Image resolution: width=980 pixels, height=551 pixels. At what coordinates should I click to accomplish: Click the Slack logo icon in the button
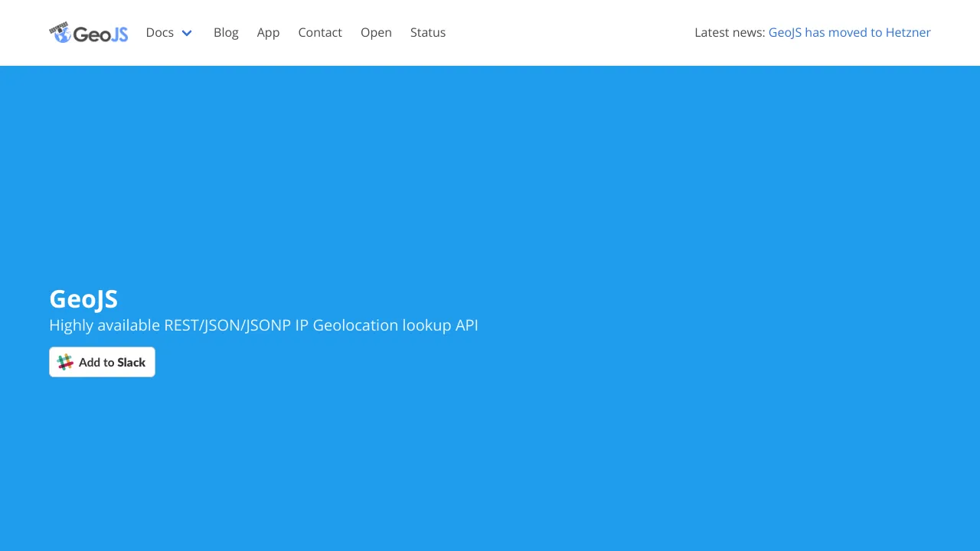(x=65, y=362)
